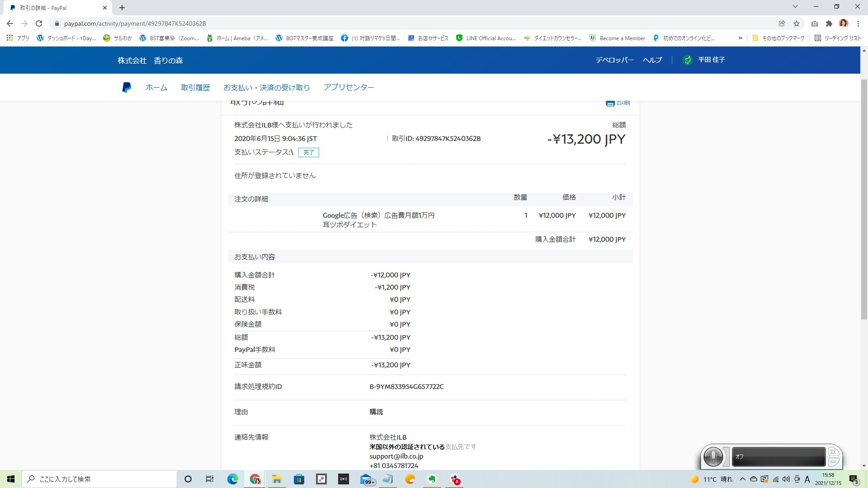Open the ホーム | Ameba bookmark
The width and height of the screenshot is (868, 488).
coord(237,38)
